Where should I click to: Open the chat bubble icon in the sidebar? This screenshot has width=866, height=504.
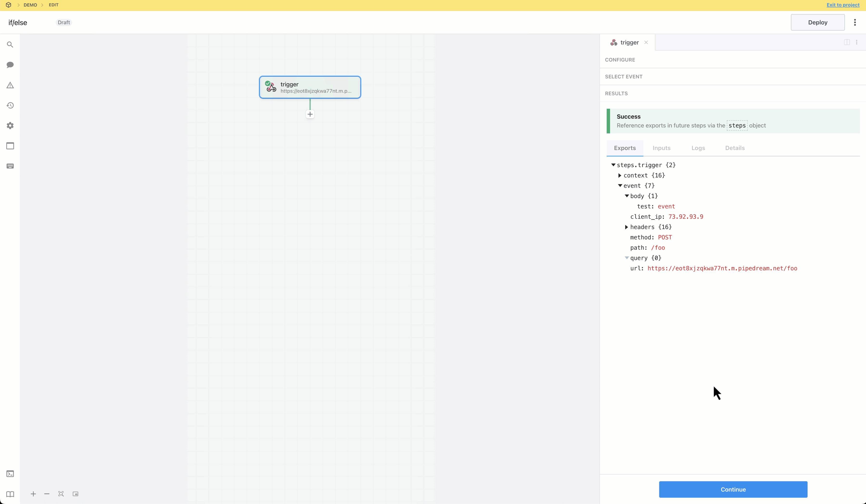coord(10,65)
